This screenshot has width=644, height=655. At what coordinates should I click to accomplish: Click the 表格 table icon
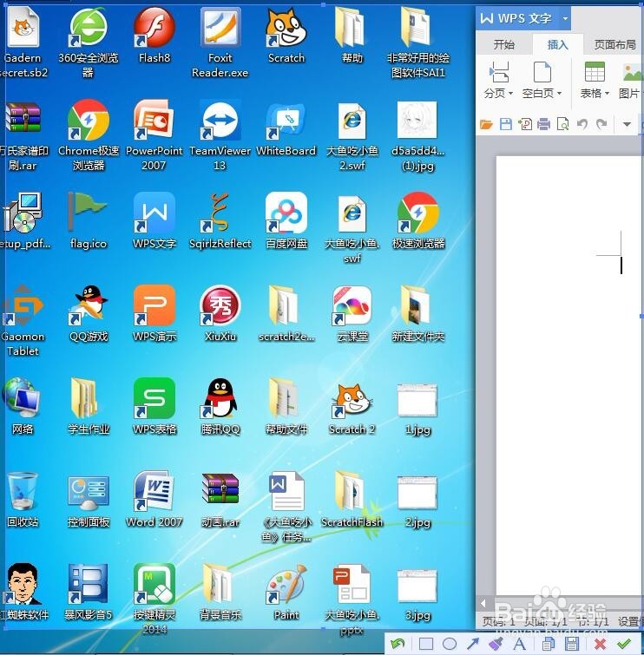click(595, 71)
